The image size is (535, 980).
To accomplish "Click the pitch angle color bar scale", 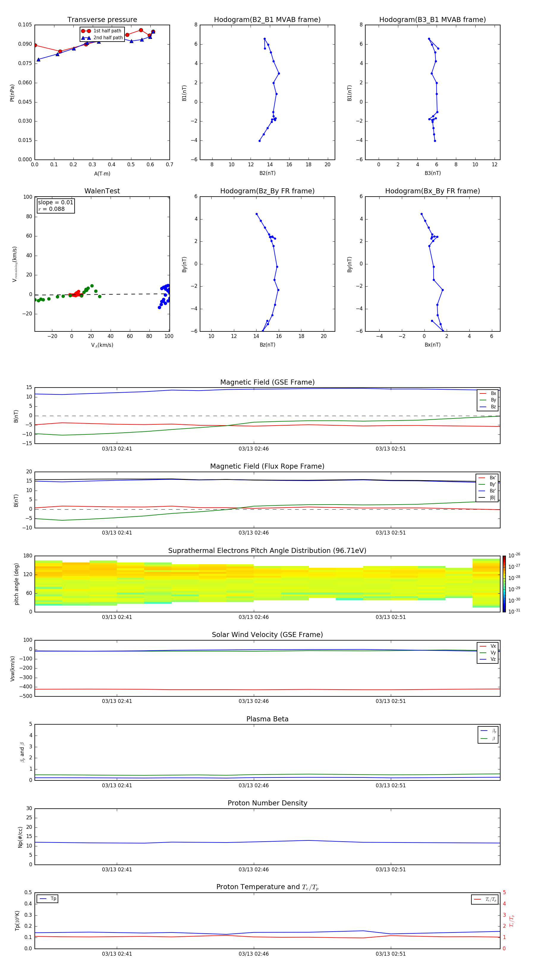I will [504, 584].
